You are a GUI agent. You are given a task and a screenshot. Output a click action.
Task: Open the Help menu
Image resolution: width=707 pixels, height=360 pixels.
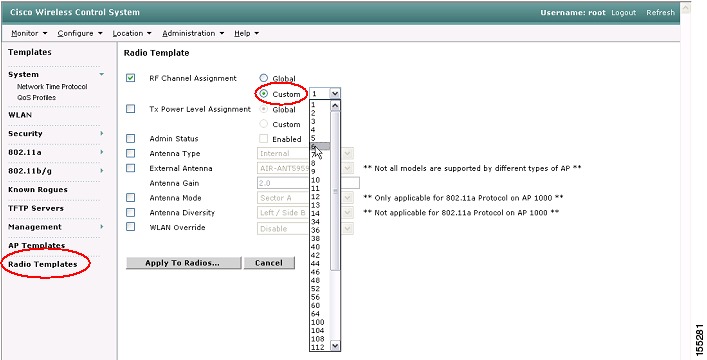click(x=246, y=33)
